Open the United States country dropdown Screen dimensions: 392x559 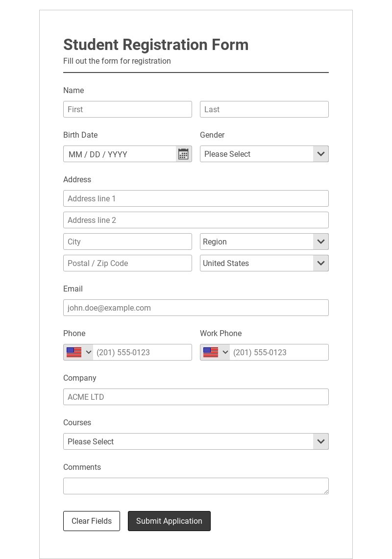tap(264, 263)
